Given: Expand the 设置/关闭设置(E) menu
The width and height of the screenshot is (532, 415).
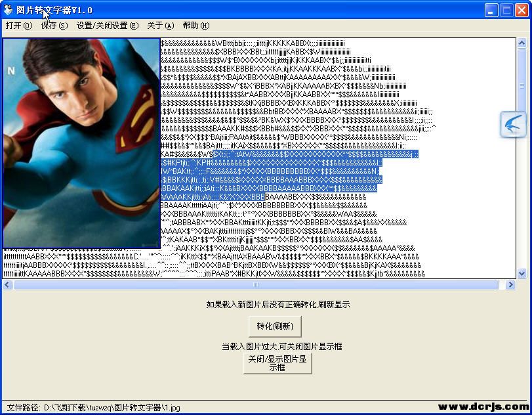Looking at the screenshot, I should [107, 26].
